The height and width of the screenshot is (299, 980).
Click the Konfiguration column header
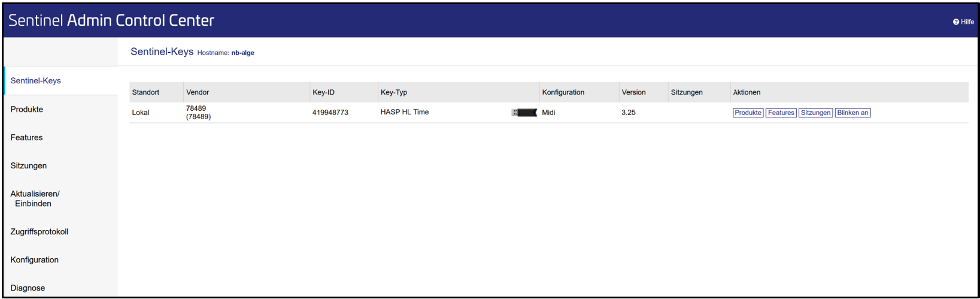(563, 92)
